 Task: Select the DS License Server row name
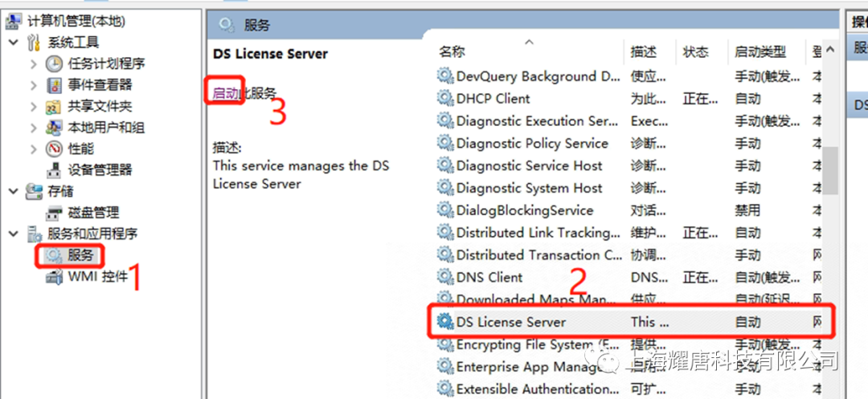(511, 322)
